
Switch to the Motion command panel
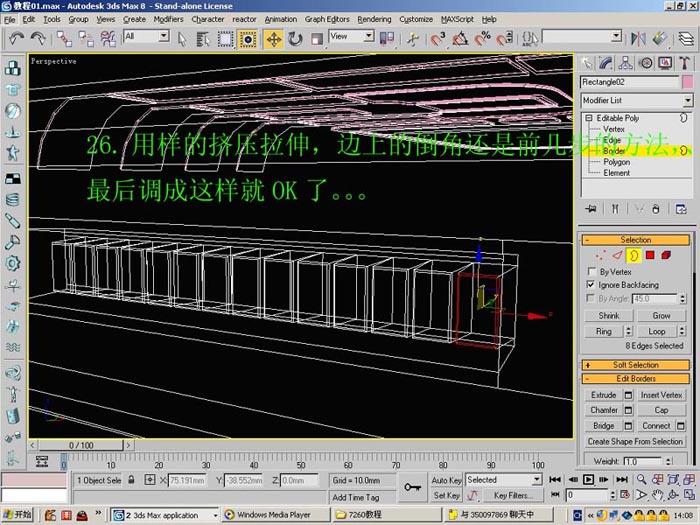[x=646, y=63]
